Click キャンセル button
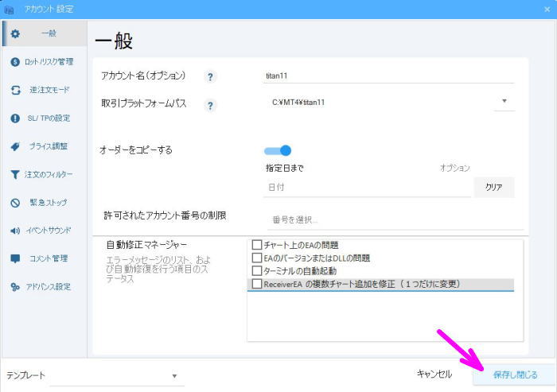The height and width of the screenshot is (392, 557). pyautogui.click(x=434, y=375)
